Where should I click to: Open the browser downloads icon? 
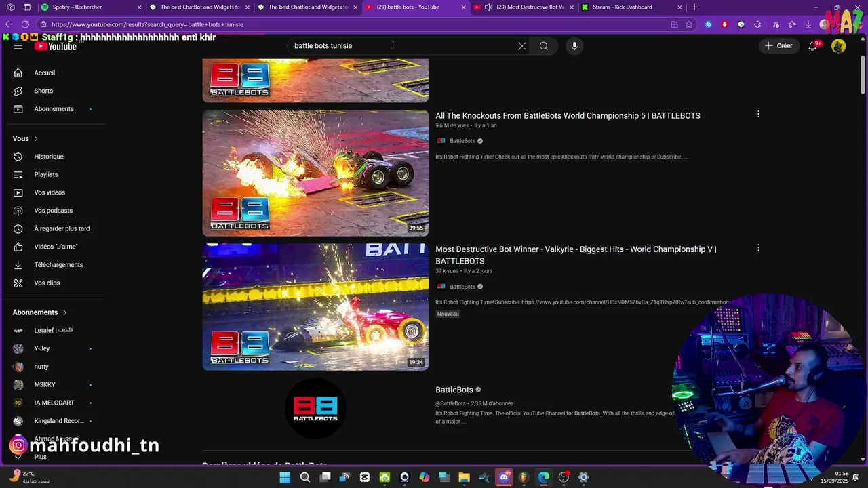pyautogui.click(x=808, y=24)
